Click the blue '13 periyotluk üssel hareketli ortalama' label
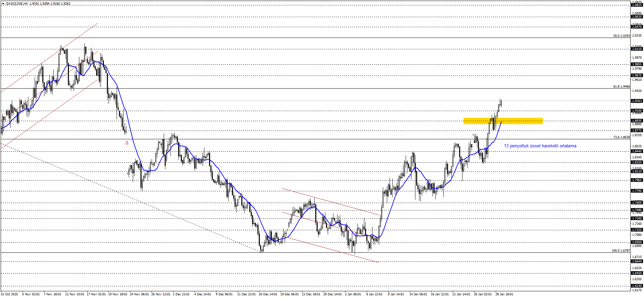 click(540, 146)
